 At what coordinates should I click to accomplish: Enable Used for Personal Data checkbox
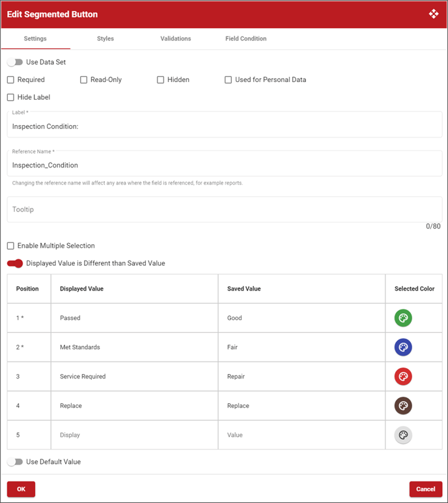pos(228,79)
